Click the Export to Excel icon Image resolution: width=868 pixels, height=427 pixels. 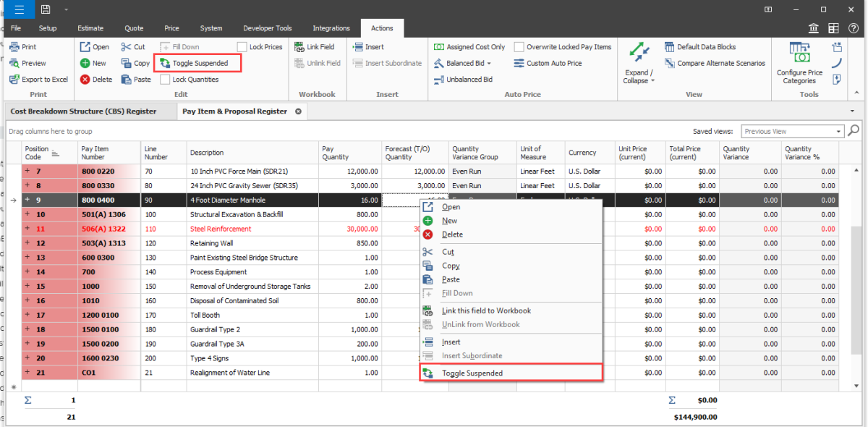tap(15, 80)
